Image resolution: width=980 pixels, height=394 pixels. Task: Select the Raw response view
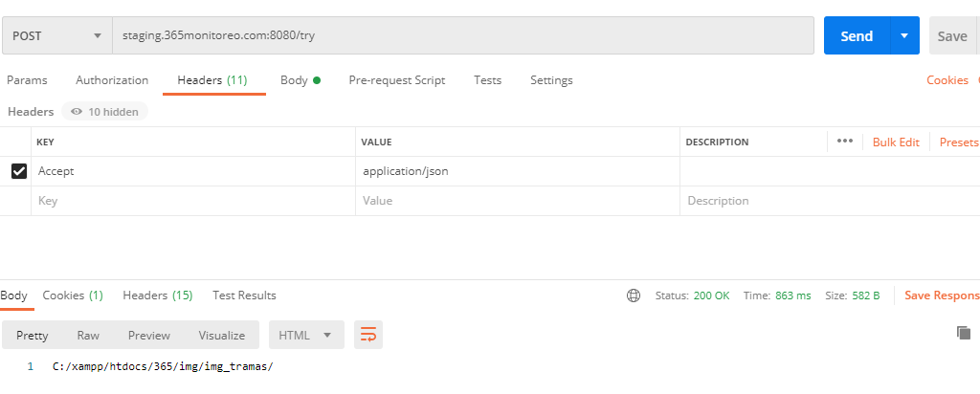point(88,335)
